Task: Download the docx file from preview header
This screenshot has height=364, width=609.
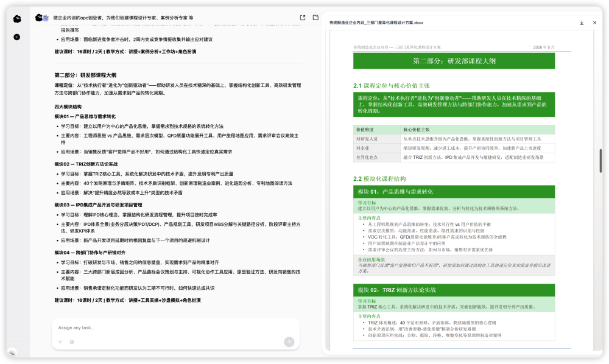Action: tap(582, 23)
